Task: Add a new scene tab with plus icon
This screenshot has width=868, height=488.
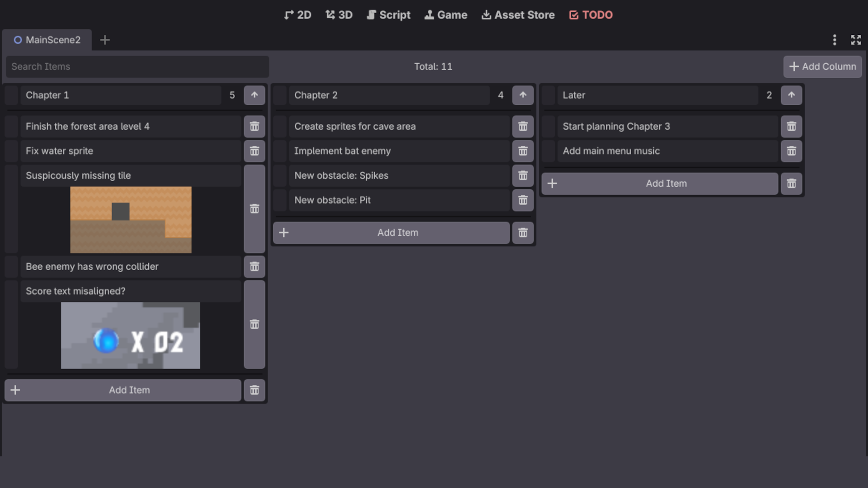Action: 105,40
